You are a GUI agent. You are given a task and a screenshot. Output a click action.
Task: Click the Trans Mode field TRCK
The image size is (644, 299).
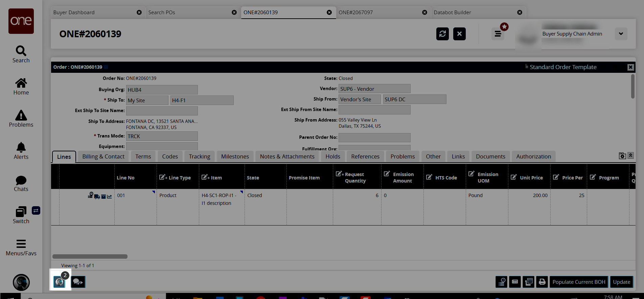pos(162,136)
